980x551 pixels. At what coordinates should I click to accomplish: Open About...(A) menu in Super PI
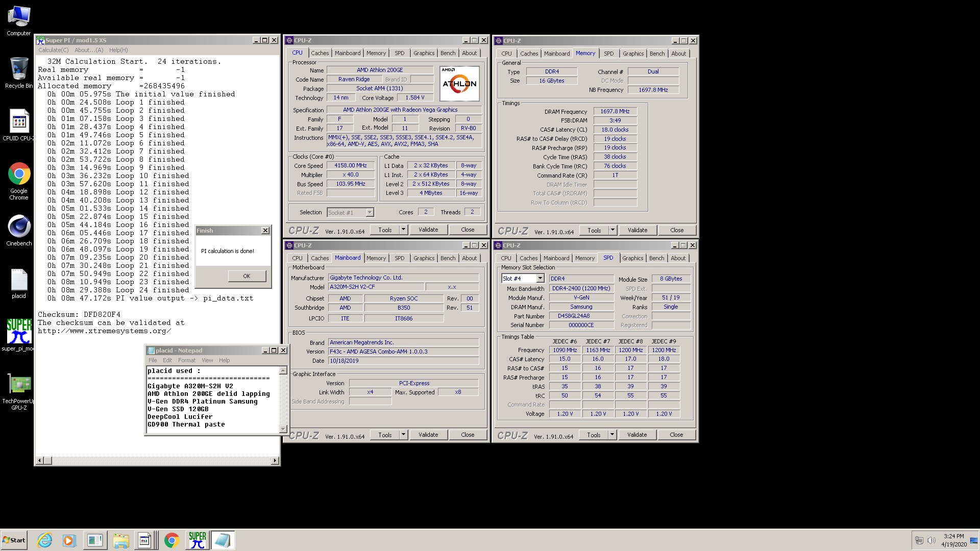click(x=89, y=50)
